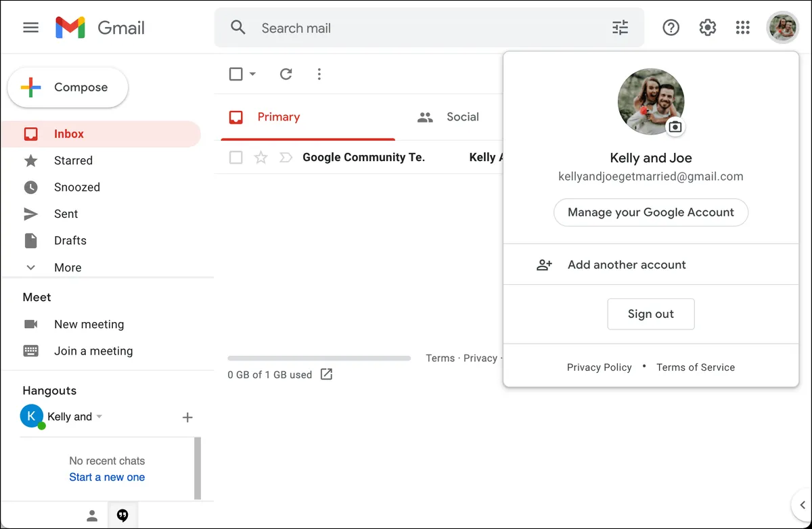
Task: Click into the Search mail field
Action: click(430, 28)
